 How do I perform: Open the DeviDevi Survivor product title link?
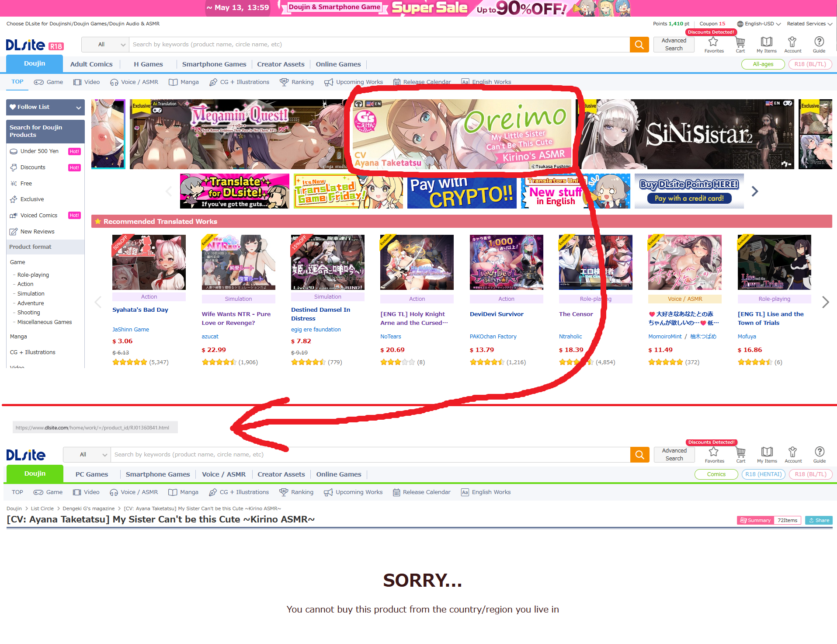click(497, 314)
